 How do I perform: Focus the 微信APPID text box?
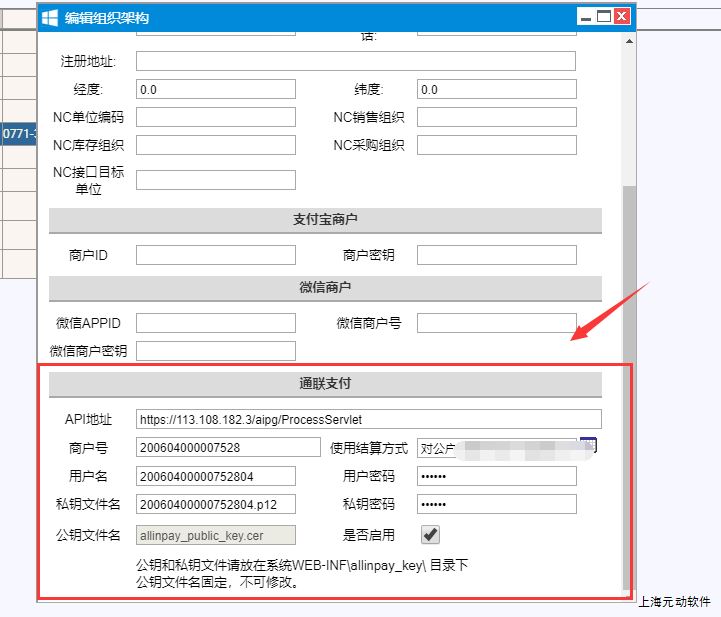tap(216, 323)
